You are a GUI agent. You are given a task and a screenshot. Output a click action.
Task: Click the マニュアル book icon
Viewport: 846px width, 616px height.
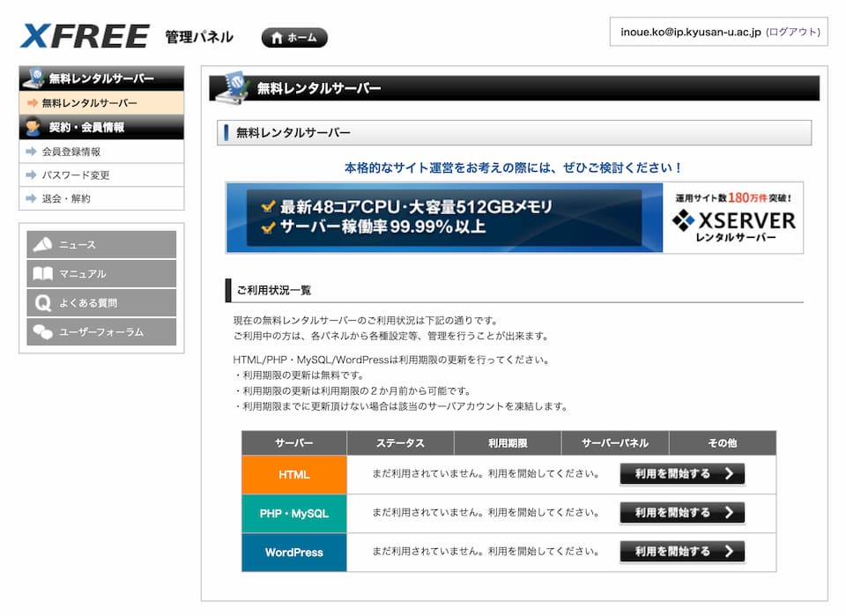pyautogui.click(x=42, y=274)
